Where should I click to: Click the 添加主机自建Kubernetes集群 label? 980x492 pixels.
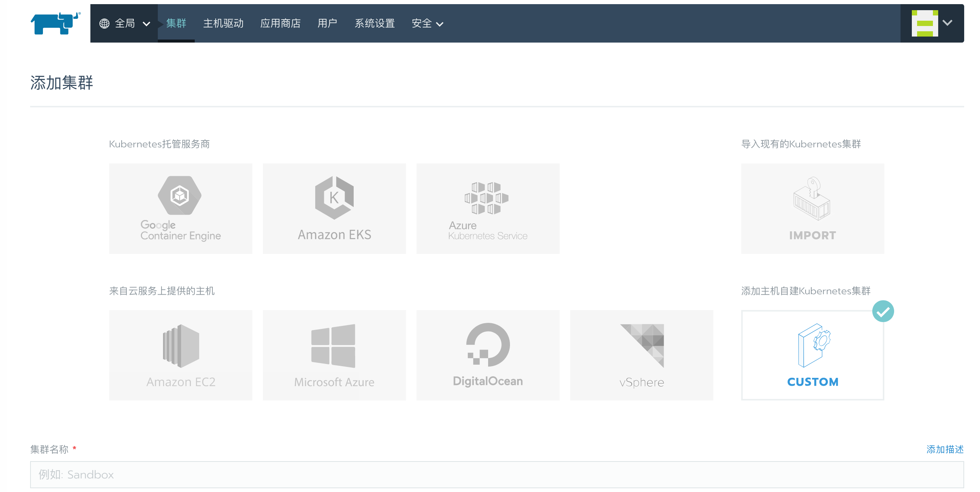tap(806, 291)
